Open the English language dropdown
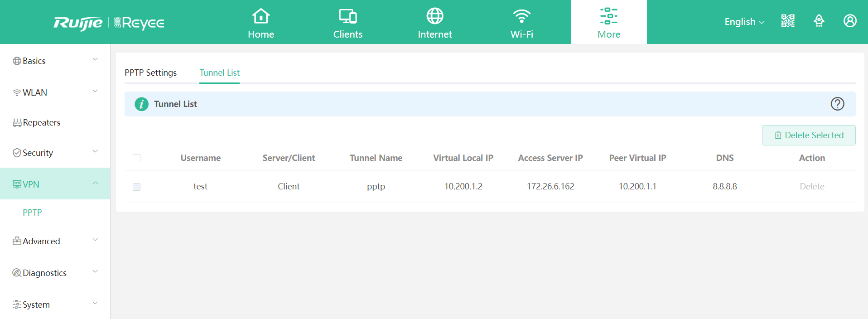This screenshot has width=868, height=319. (x=744, y=22)
